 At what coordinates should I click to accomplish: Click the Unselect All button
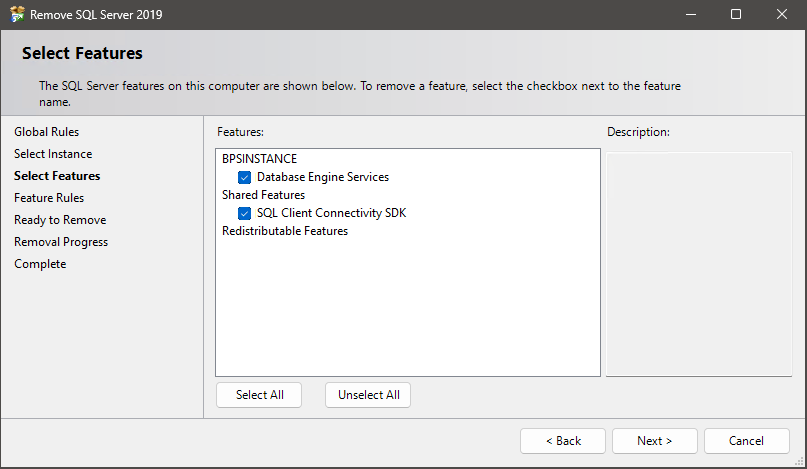[368, 395]
